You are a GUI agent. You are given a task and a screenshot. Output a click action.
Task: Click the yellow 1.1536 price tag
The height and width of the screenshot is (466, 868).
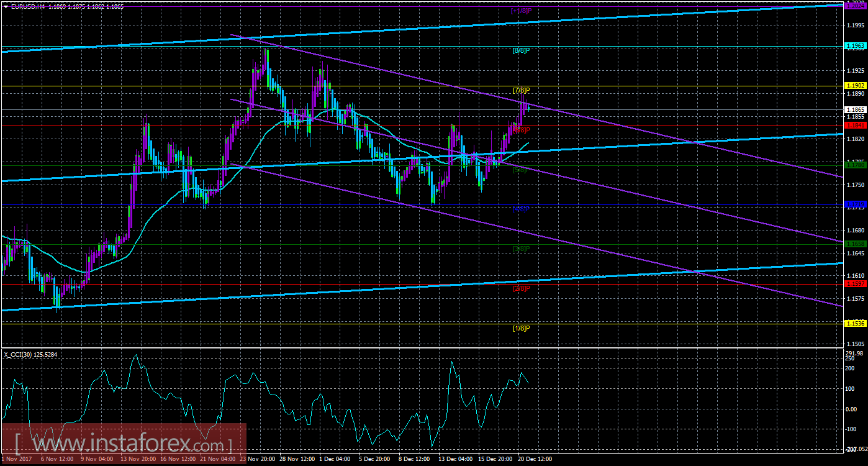tap(856, 323)
